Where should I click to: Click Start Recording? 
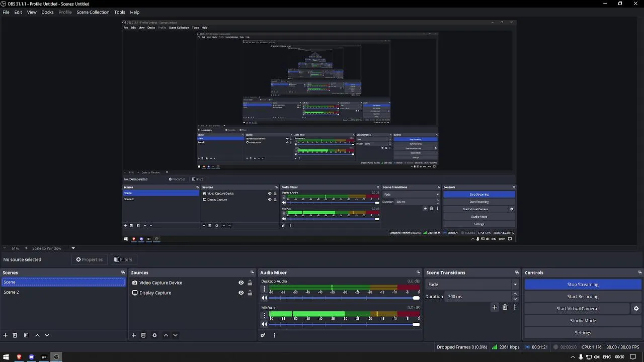(x=583, y=297)
